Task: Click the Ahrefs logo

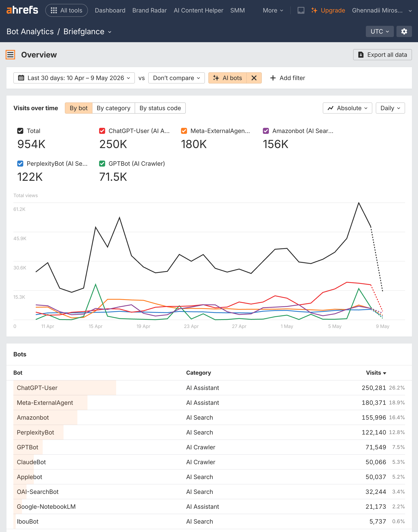Action: point(22,10)
